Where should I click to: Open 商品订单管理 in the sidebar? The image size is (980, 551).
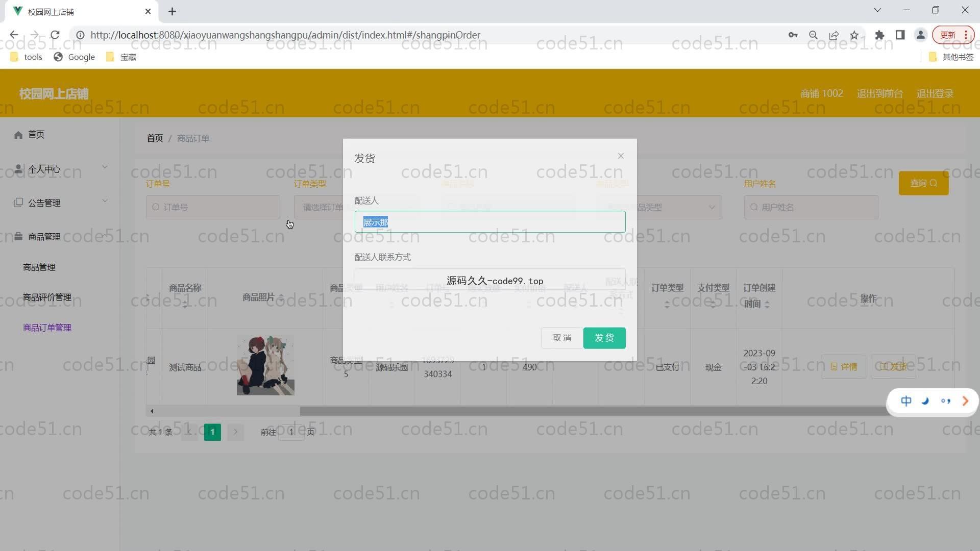coord(47,328)
